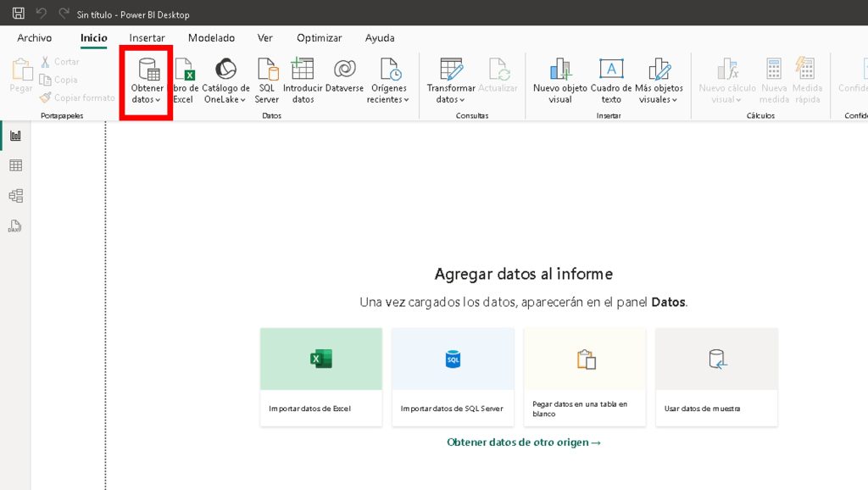The width and height of the screenshot is (868, 490).
Task: Open table view icon in left sidebar
Action: (x=15, y=165)
